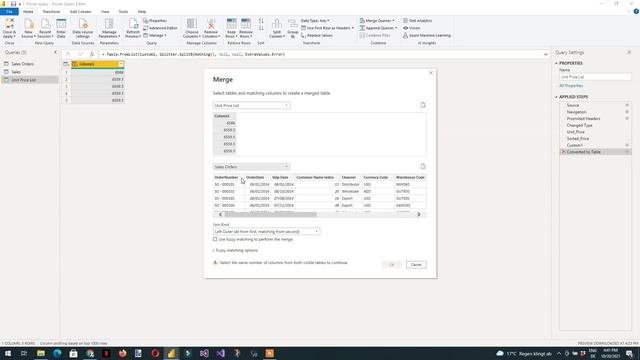Open the Advanced Editor
The image size is (640, 360).
pos(160,28)
